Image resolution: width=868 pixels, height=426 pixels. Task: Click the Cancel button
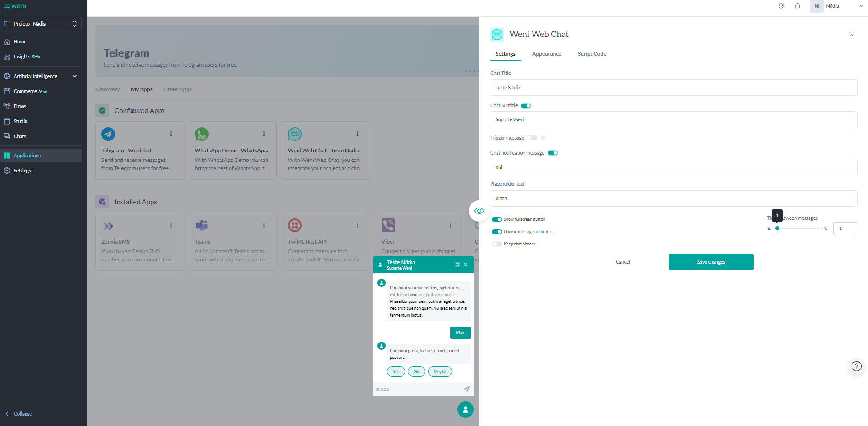pyautogui.click(x=622, y=262)
